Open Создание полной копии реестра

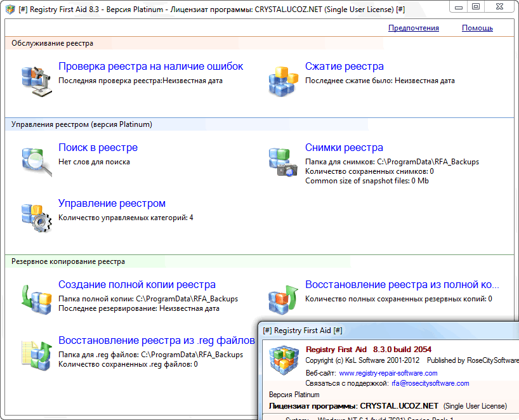(136, 284)
